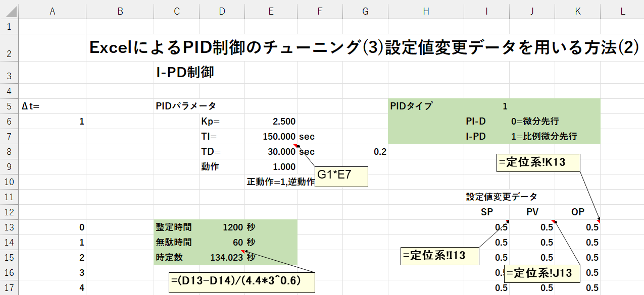Click the comment indicator on the first OP value

click(599, 222)
